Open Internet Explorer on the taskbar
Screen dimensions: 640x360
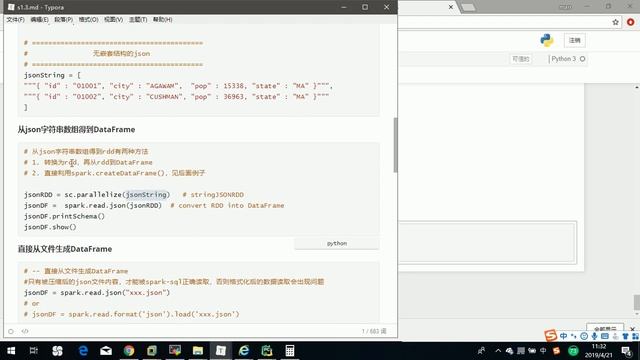(244, 351)
